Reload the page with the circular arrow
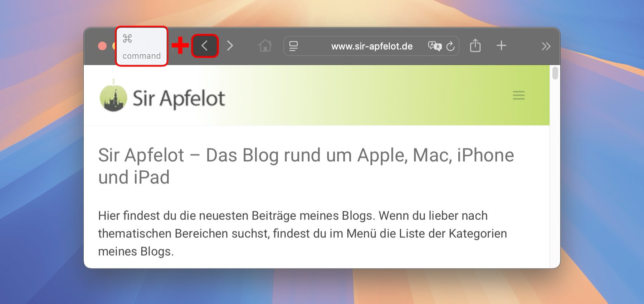This screenshot has width=644, height=304. pos(451,46)
